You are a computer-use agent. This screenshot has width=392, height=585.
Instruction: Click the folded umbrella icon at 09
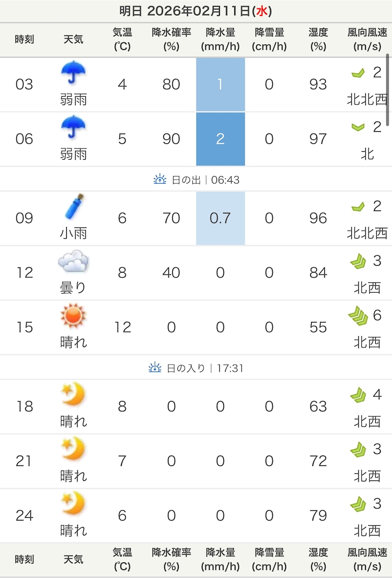click(75, 207)
